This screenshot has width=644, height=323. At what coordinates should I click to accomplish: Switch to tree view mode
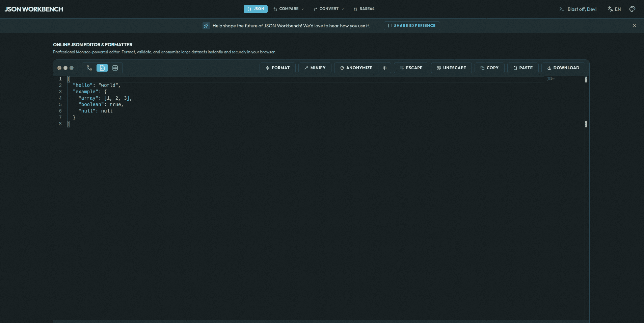[89, 68]
